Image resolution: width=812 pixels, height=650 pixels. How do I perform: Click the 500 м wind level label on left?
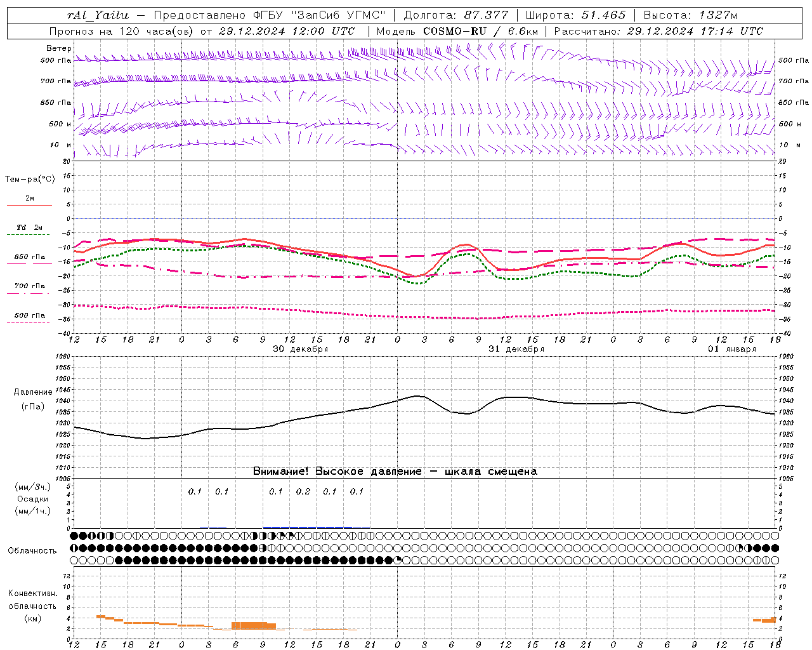60,124
